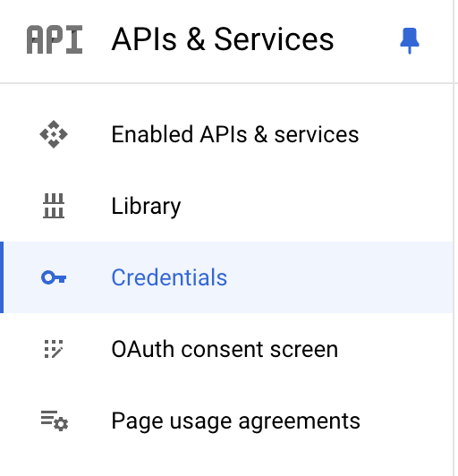Open the Library menu item
This screenshot has width=458, height=476.
click(146, 207)
